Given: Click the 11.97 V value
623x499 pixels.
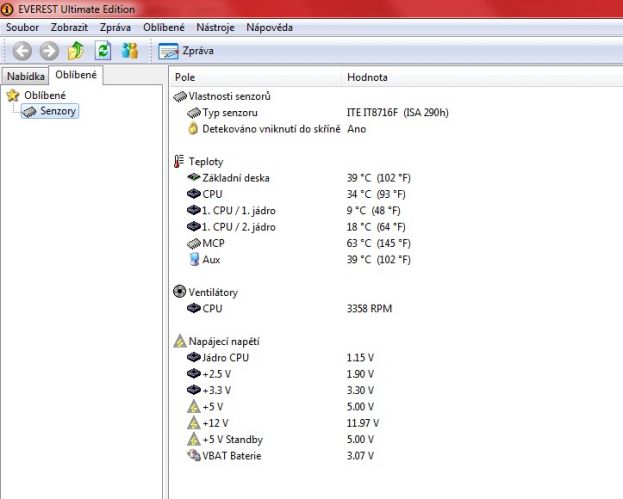Looking at the screenshot, I should [362, 423].
